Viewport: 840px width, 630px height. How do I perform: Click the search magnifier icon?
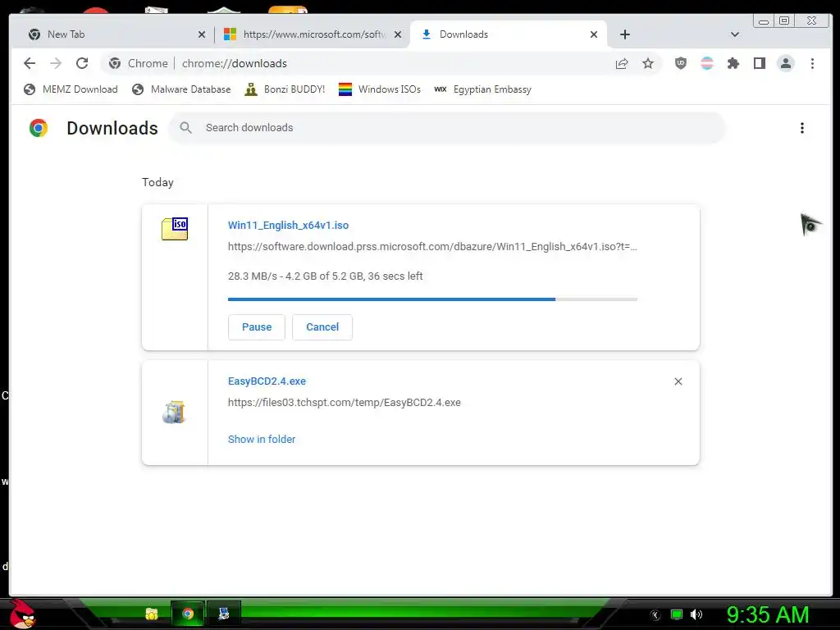click(x=185, y=127)
